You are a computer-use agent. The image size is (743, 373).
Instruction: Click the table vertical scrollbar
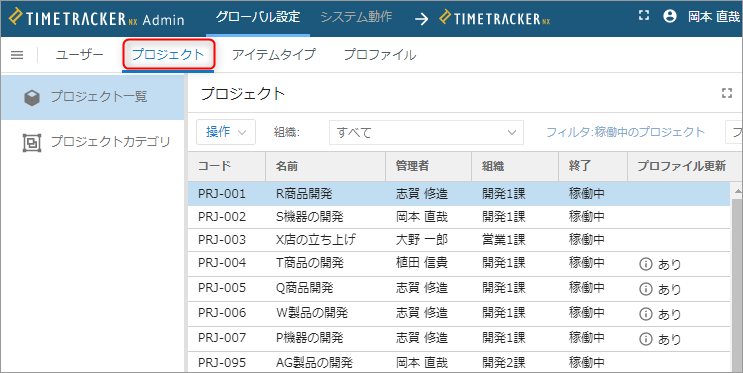pos(737,284)
